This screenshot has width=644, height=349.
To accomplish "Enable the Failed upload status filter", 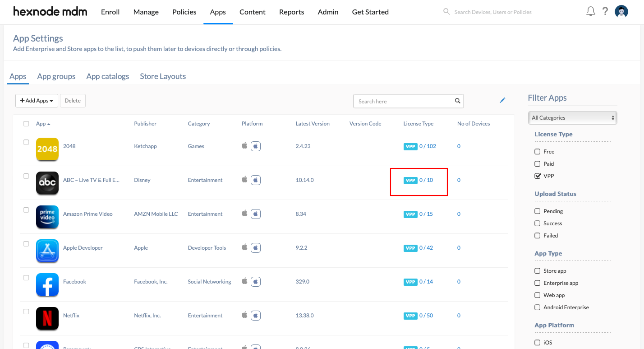I will click(538, 236).
